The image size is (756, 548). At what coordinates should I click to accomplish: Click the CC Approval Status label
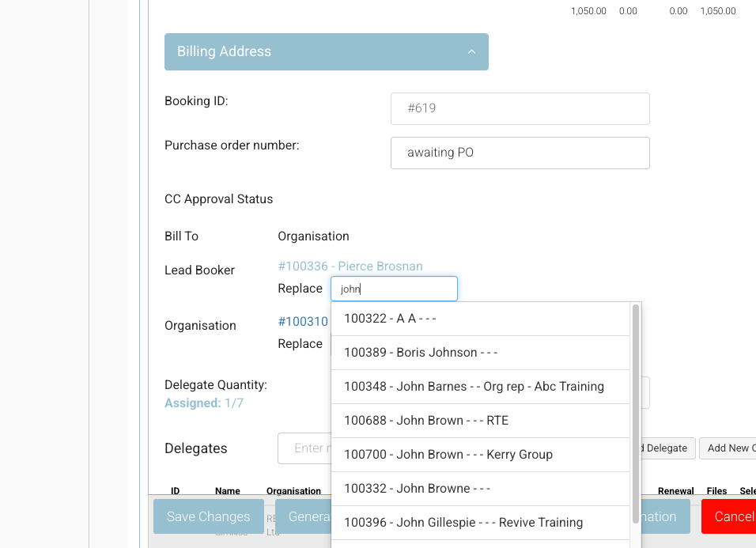(218, 199)
